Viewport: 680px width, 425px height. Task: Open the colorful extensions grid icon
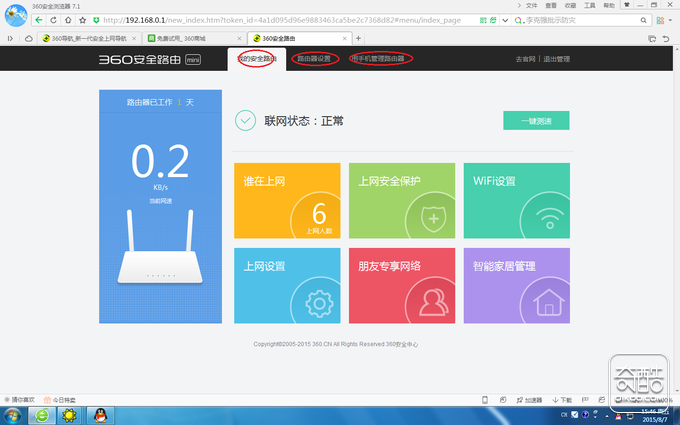[x=660, y=20]
